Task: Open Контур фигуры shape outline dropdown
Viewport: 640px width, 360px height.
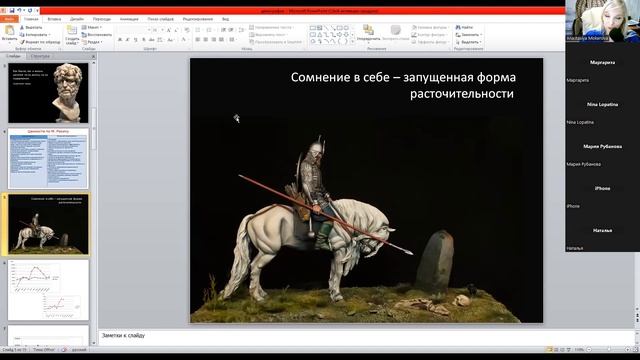Action: click(x=430, y=35)
